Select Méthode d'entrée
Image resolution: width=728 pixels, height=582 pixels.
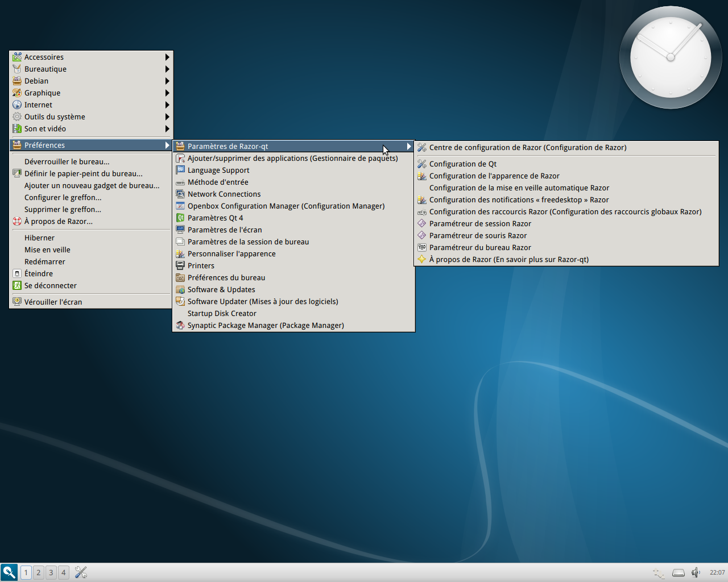point(293,182)
